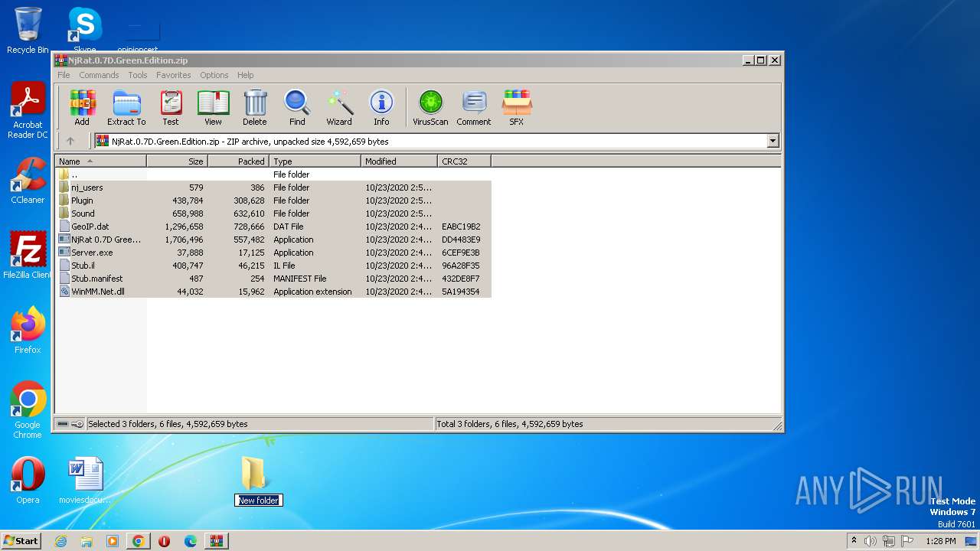980x551 pixels.
Task: Open Google Chrome desktop shortcut
Action: 28,410
